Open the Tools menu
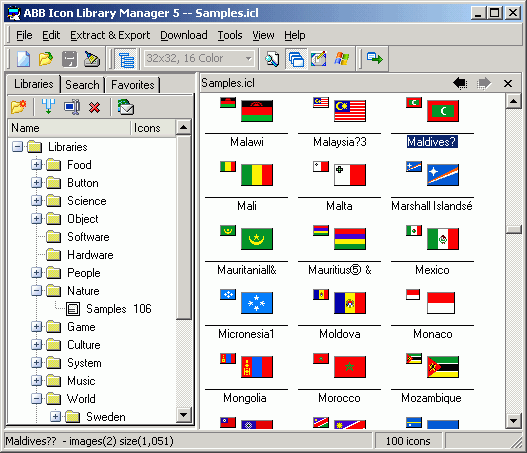527x453 pixels. click(230, 35)
